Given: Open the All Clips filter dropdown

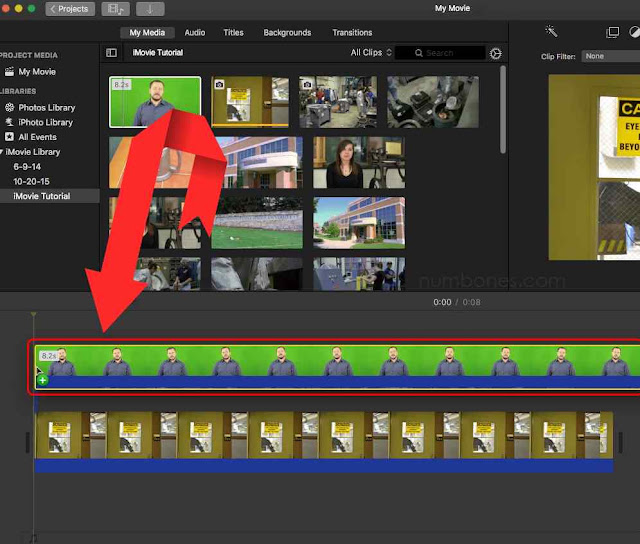Looking at the screenshot, I should 371,53.
